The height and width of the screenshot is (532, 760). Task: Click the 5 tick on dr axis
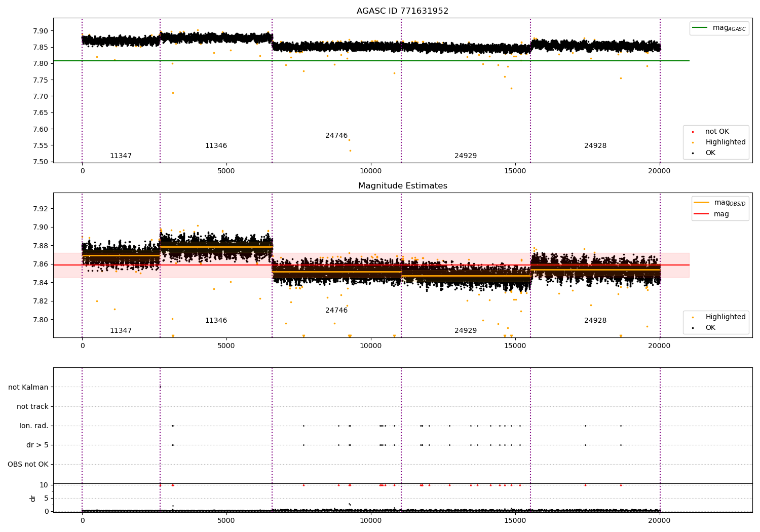[x=46, y=499]
